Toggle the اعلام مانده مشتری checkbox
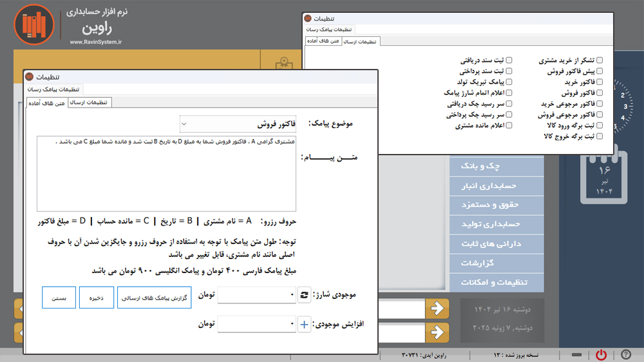 (x=509, y=126)
